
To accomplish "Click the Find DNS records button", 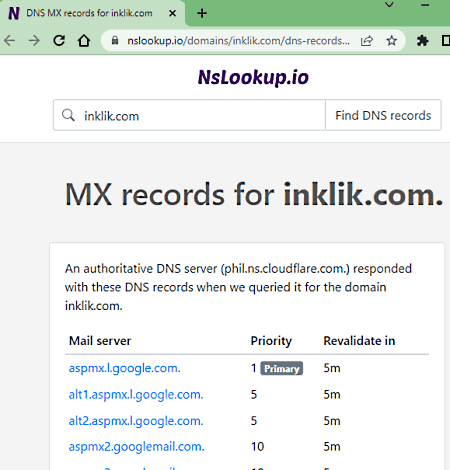I will 383,115.
